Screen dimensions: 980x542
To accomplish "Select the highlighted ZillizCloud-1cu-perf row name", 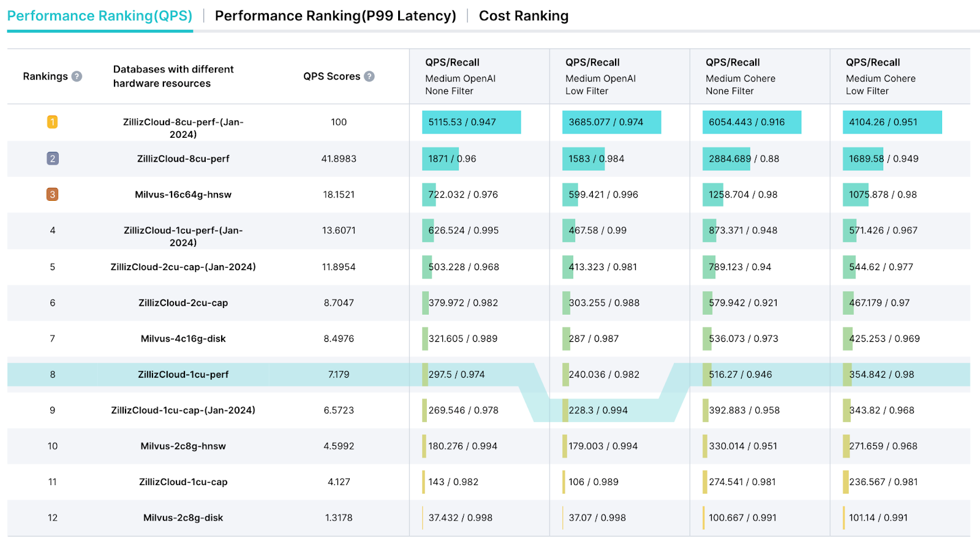I will click(183, 374).
